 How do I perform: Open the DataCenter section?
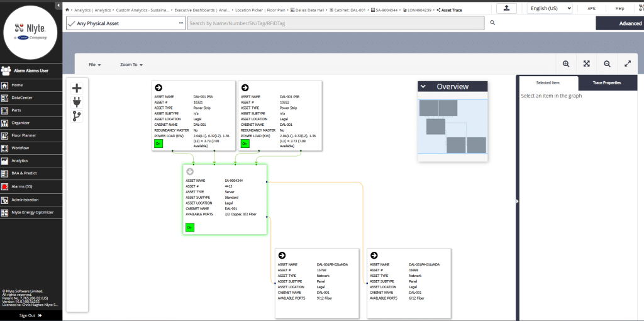click(x=31, y=98)
